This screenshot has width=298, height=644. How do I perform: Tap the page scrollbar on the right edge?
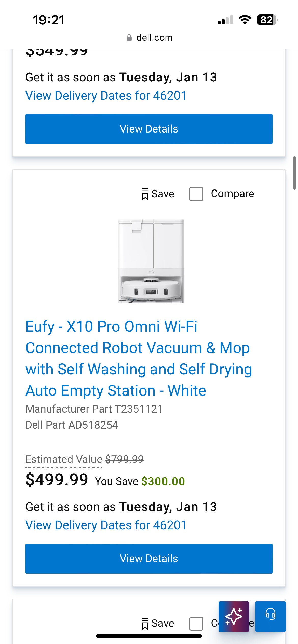tap(294, 173)
